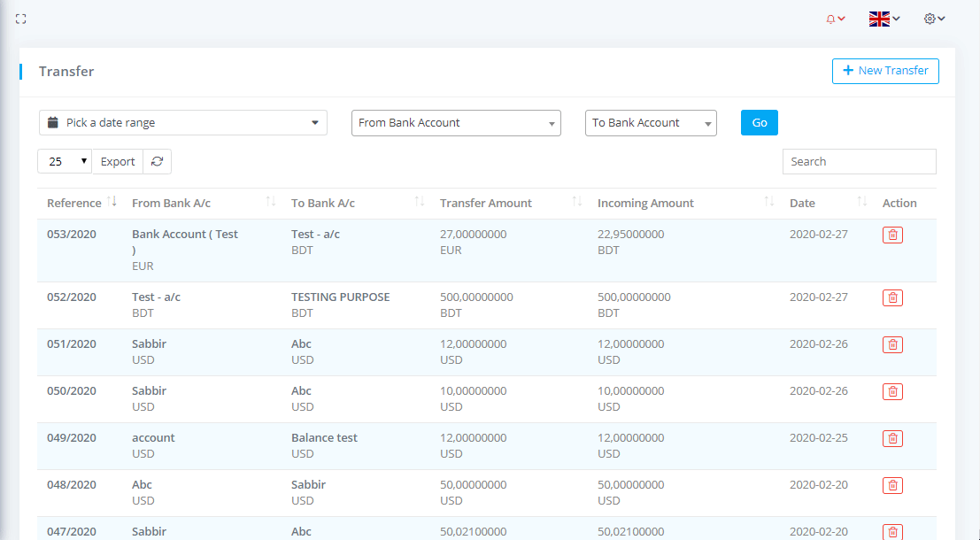Expand the From Bank Account dropdown

coord(456,123)
